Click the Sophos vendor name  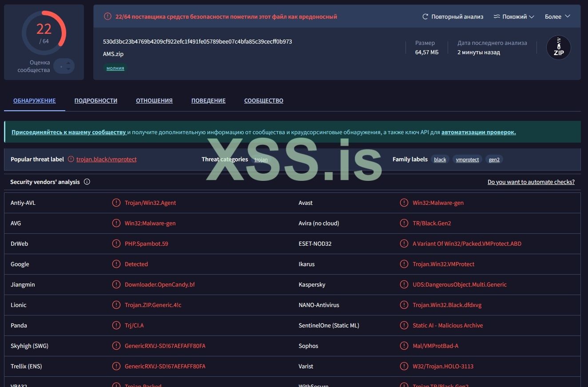click(309, 346)
